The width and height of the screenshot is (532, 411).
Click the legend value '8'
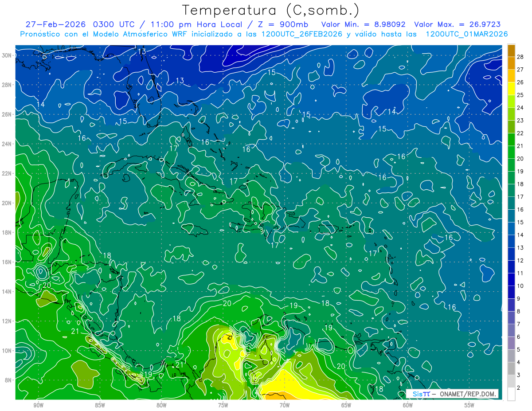pyautogui.click(x=519, y=311)
